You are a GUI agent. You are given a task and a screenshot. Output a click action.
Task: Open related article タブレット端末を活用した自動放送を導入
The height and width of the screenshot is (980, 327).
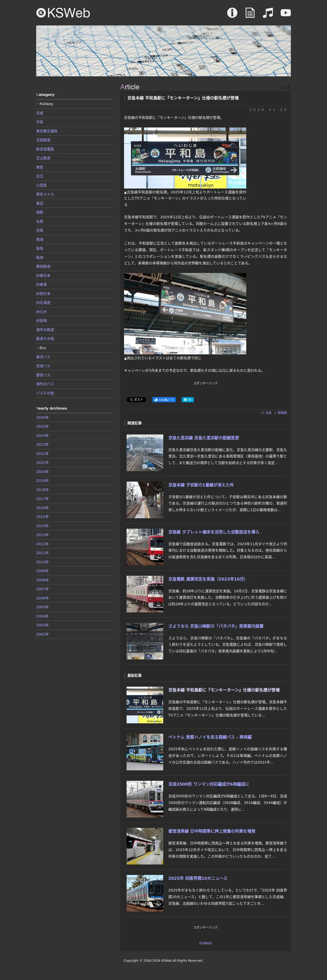[x=214, y=532]
